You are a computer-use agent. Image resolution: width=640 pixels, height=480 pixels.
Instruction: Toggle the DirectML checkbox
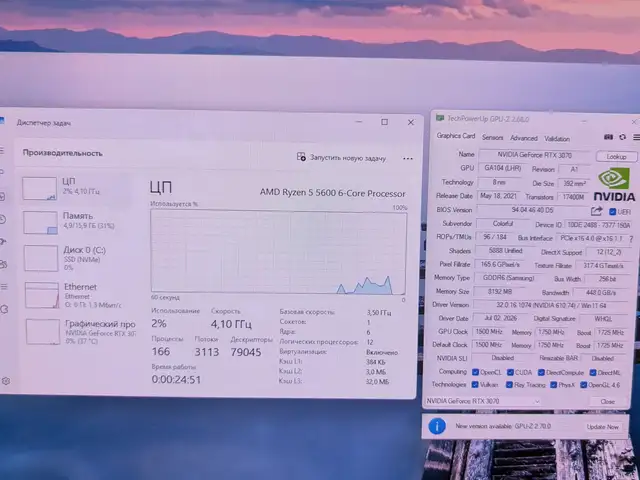(593, 373)
